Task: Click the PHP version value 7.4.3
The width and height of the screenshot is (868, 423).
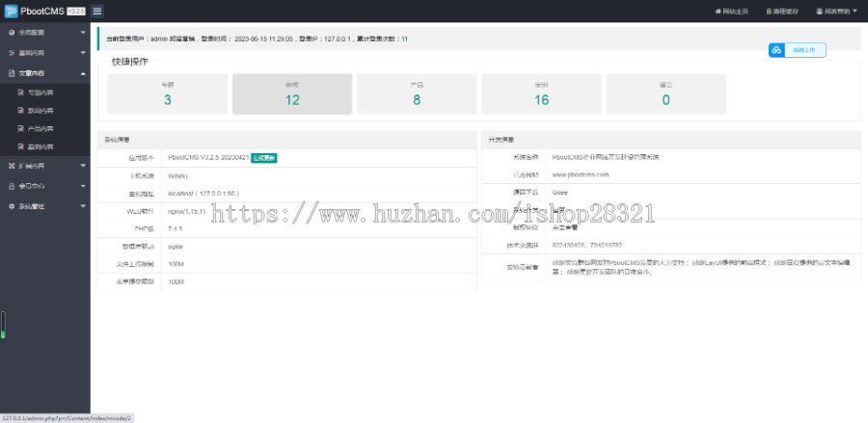Action: [x=175, y=228]
